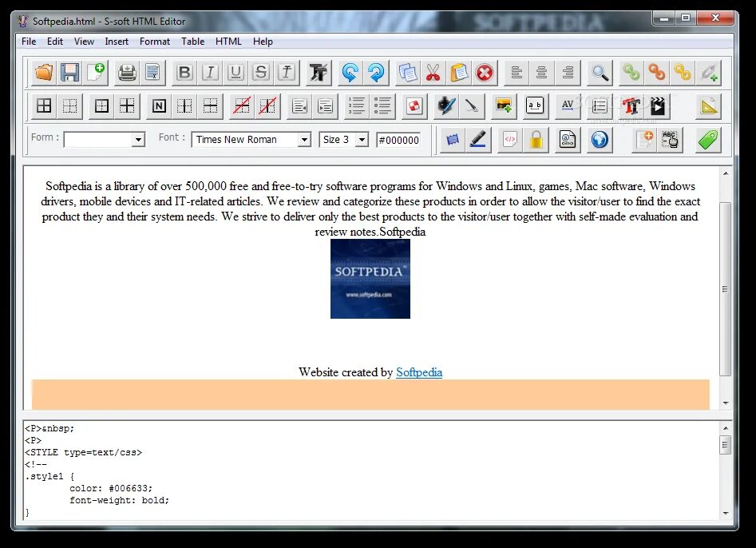Follow the Softpedia hyperlink in the page
The height and width of the screenshot is (548, 756).
tap(419, 372)
